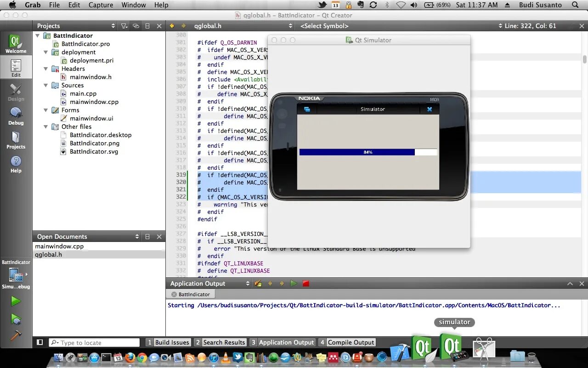Open Projects filter tree menu
This screenshot has width=588, height=368.
pyautogui.click(x=124, y=26)
